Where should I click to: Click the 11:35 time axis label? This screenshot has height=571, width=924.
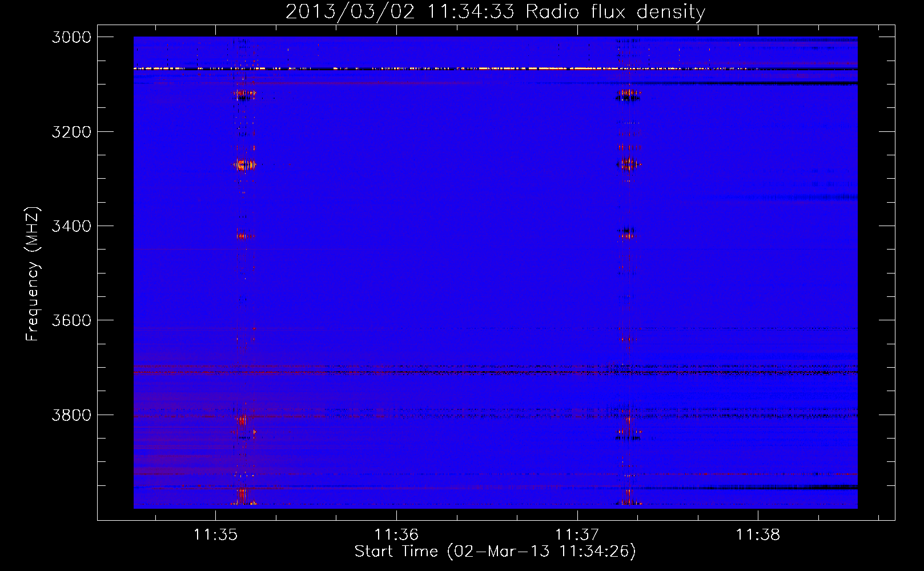215,534
